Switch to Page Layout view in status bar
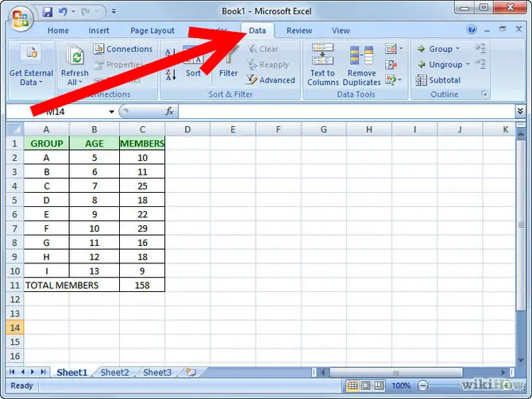Viewport: 532px width, 399px height. 367,386
